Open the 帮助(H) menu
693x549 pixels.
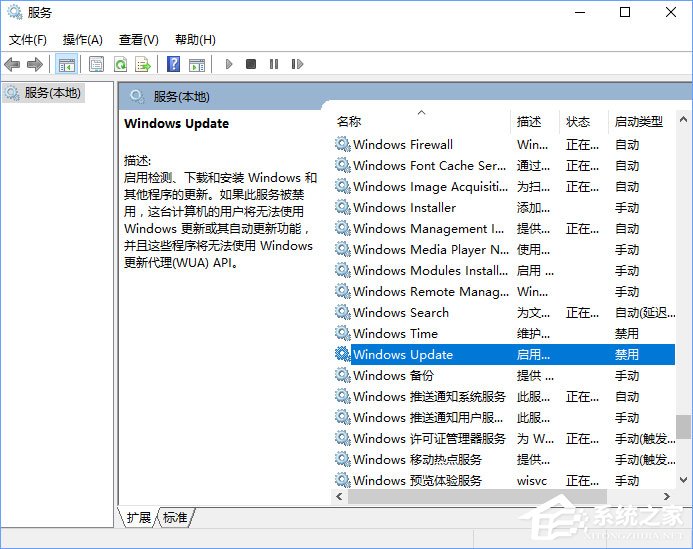pos(195,40)
